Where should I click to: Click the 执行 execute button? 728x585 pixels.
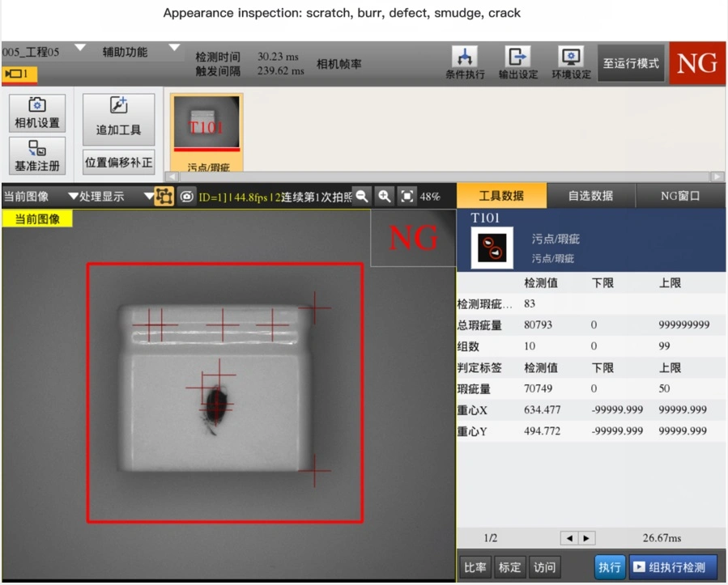609,567
